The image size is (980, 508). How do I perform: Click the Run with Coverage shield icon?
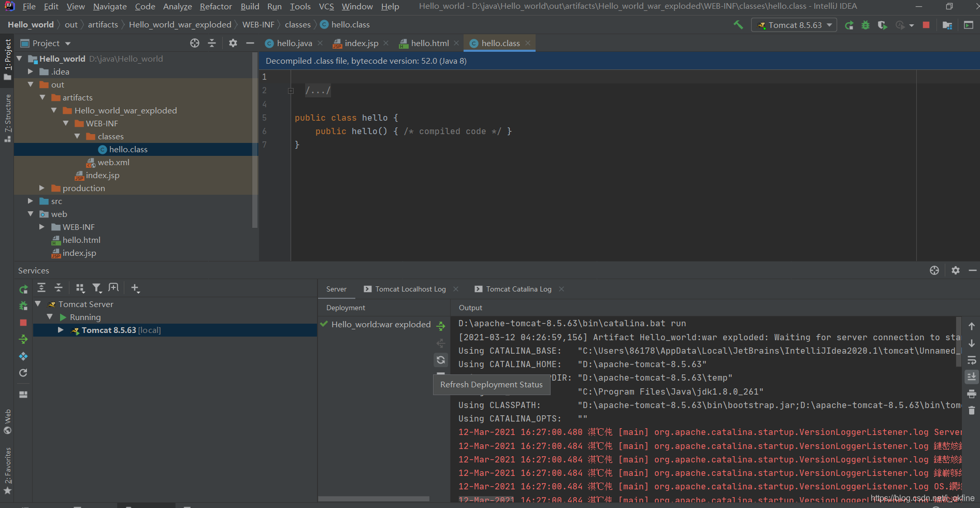point(882,25)
